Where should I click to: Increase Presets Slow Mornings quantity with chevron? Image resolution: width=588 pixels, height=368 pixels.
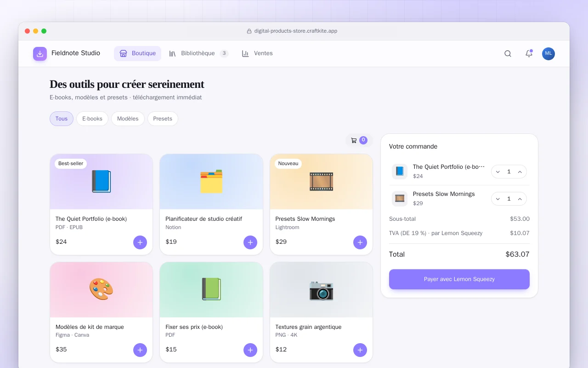point(520,199)
